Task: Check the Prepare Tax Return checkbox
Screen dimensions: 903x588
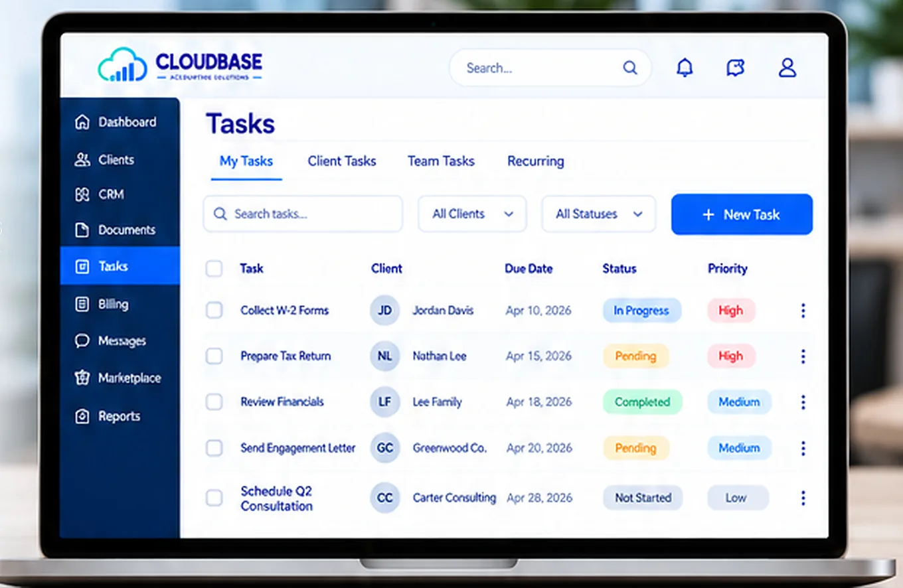Action: coord(214,356)
